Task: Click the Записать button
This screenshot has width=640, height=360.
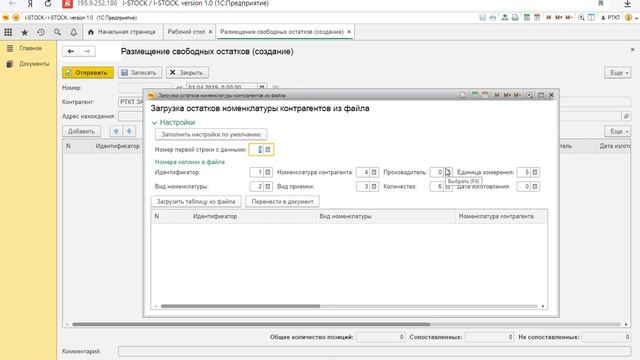Action: pyautogui.click(x=140, y=73)
